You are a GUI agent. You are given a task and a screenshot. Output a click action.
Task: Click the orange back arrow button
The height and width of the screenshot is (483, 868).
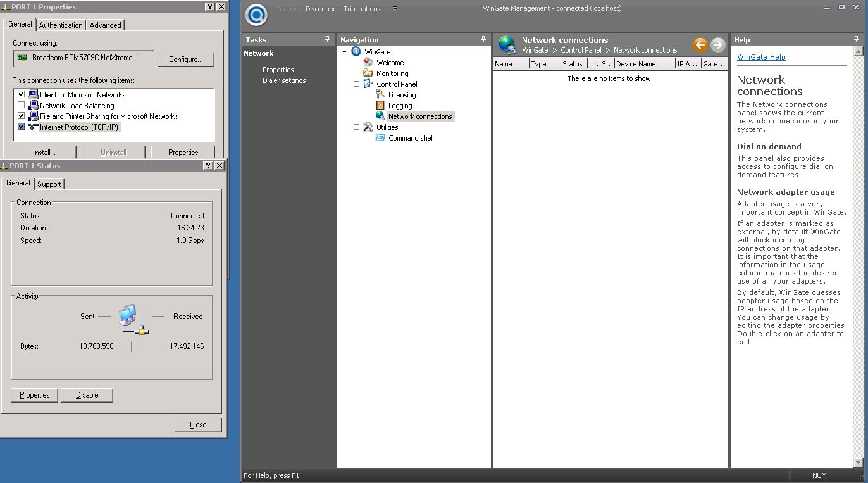click(700, 44)
